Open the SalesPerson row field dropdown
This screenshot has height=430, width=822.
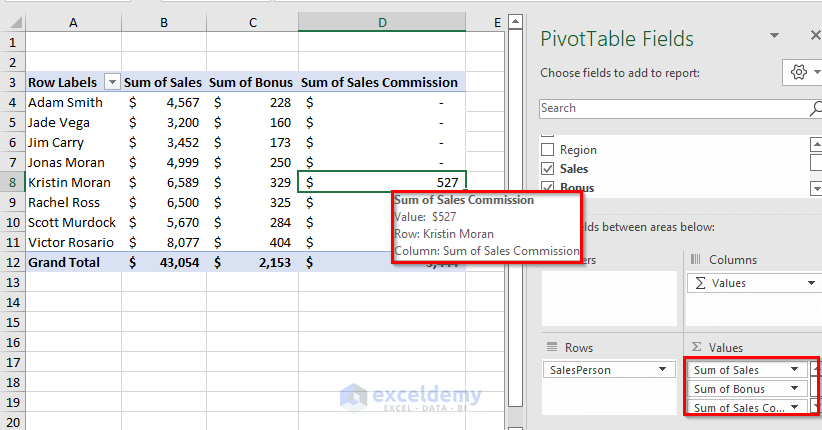pyautogui.click(x=662, y=370)
